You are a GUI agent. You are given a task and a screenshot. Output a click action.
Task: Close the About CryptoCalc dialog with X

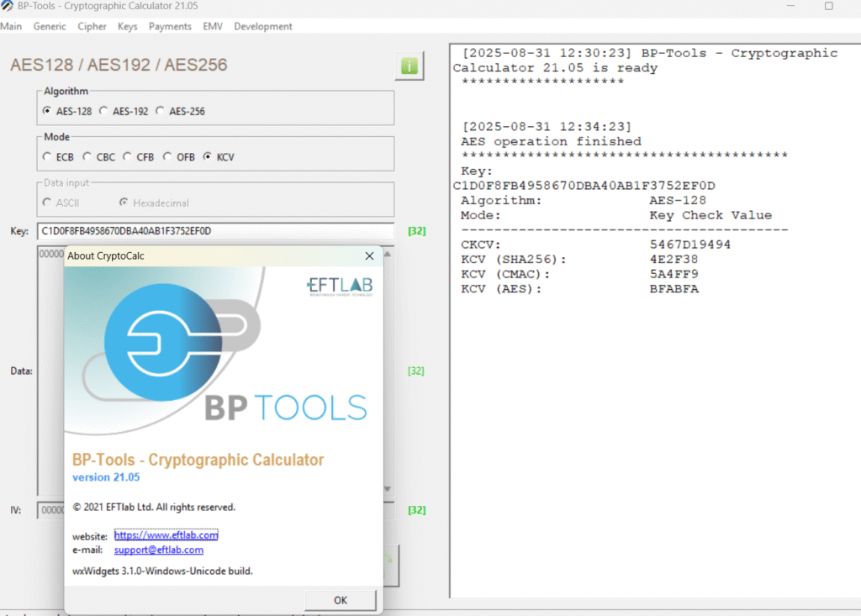pos(369,256)
